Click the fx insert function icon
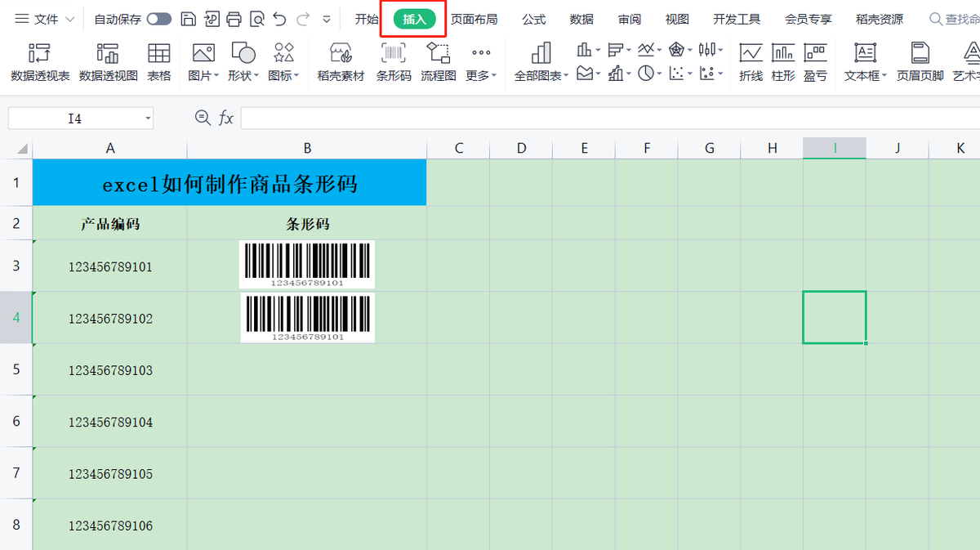The height and width of the screenshot is (550, 980). pos(226,118)
